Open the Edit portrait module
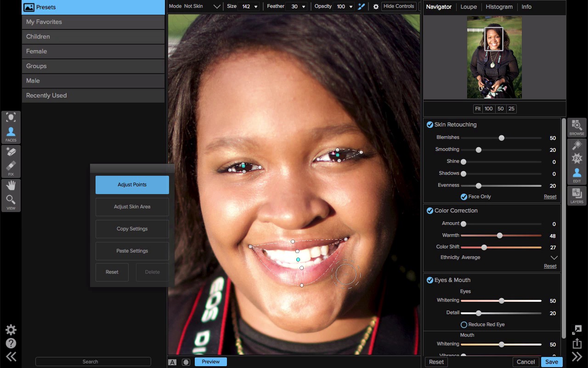 click(x=577, y=175)
